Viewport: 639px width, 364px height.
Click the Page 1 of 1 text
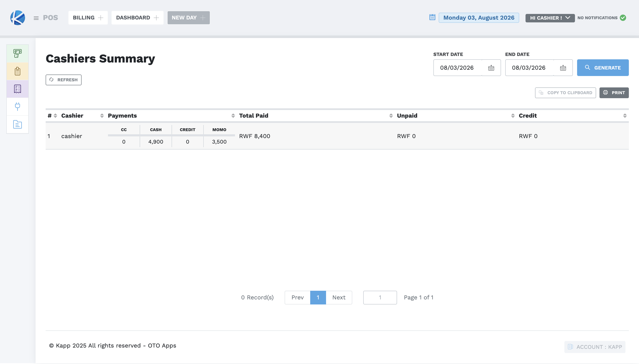[x=418, y=297]
